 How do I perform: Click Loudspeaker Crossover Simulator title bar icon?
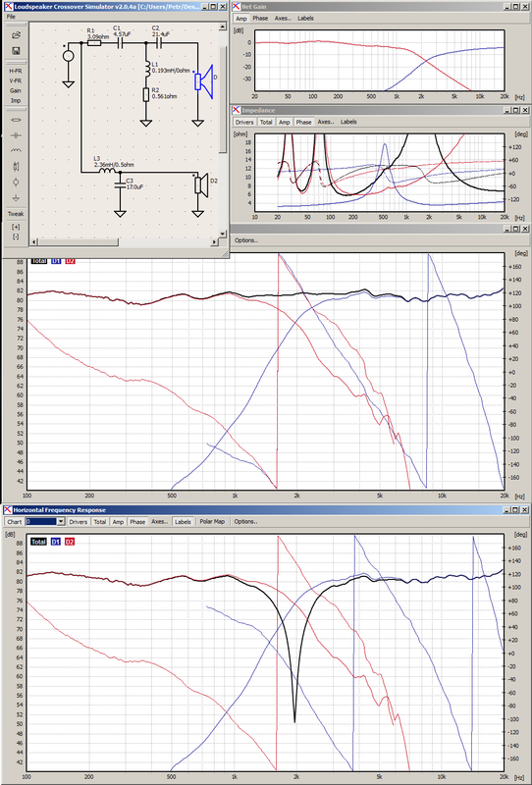point(8,7)
